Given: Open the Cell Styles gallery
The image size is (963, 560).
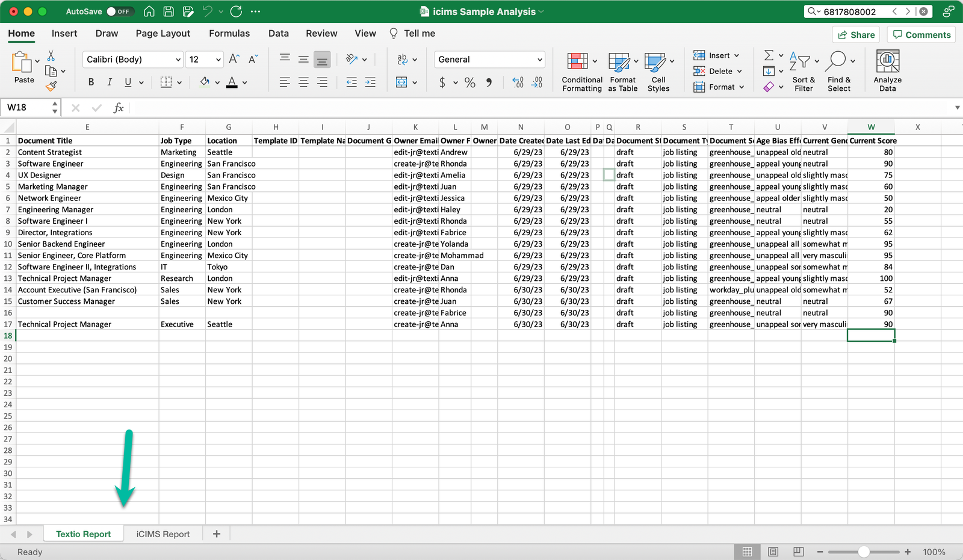Looking at the screenshot, I should [x=658, y=71].
